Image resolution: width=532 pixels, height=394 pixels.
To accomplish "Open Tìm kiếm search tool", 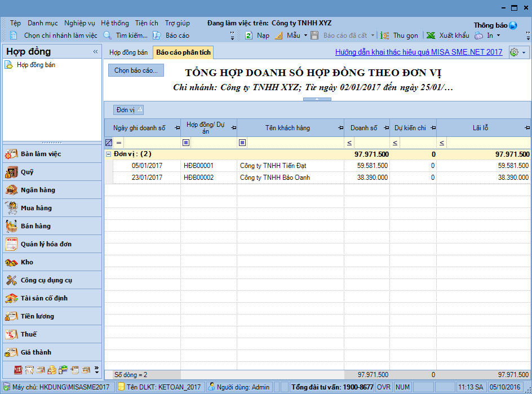I will pos(108,36).
